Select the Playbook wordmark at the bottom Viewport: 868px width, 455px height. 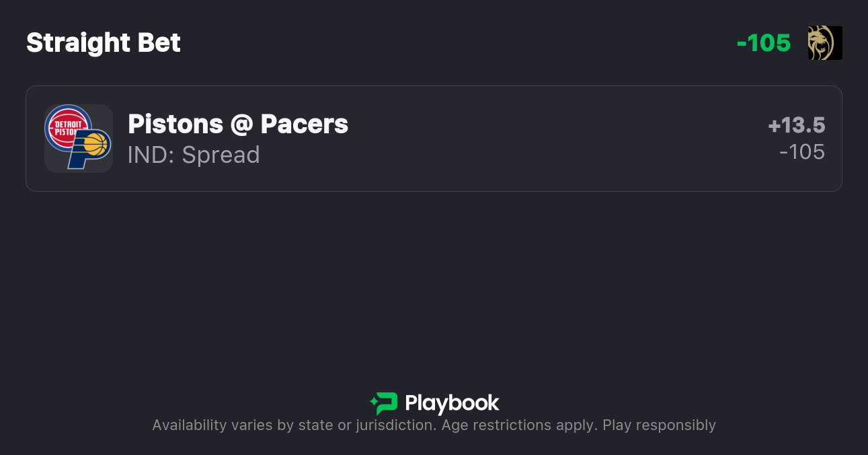pos(452,403)
